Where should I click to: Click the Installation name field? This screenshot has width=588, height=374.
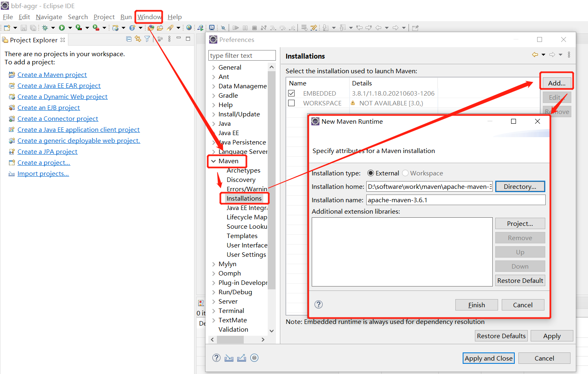tap(456, 200)
